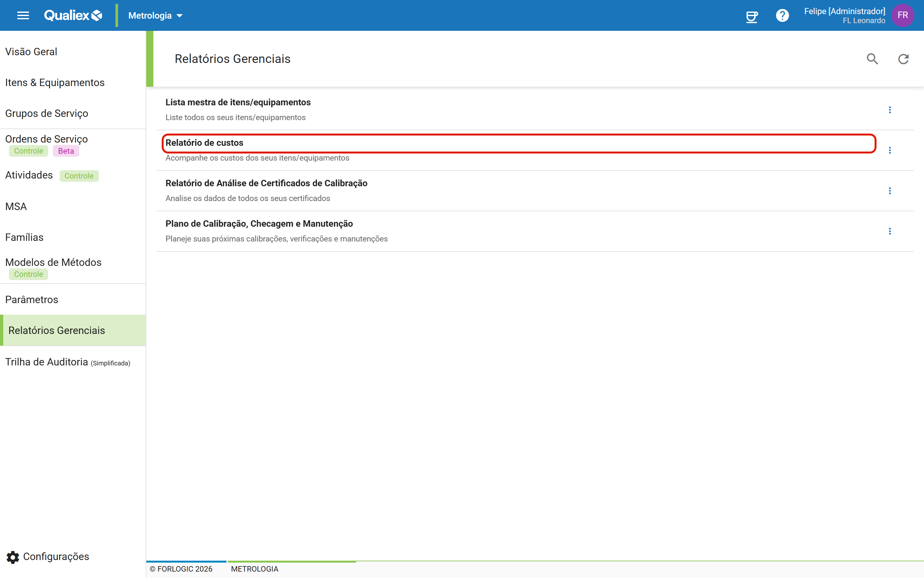Click the FR user avatar

tap(903, 15)
